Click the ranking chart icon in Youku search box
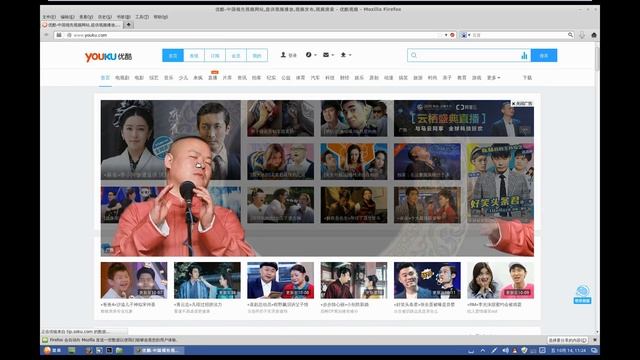640x360 pixels. [524, 56]
